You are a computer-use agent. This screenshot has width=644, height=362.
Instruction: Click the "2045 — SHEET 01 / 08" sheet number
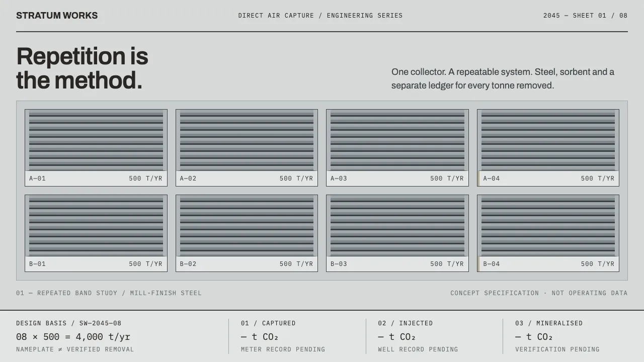(586, 16)
